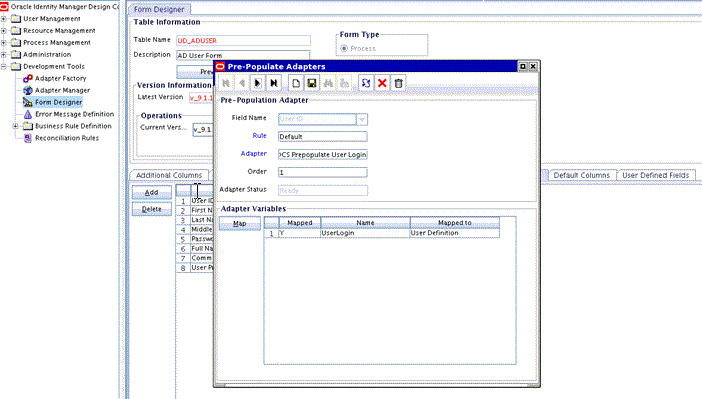Click the Delete button
This screenshot has width=702, height=399.
pos(151,209)
